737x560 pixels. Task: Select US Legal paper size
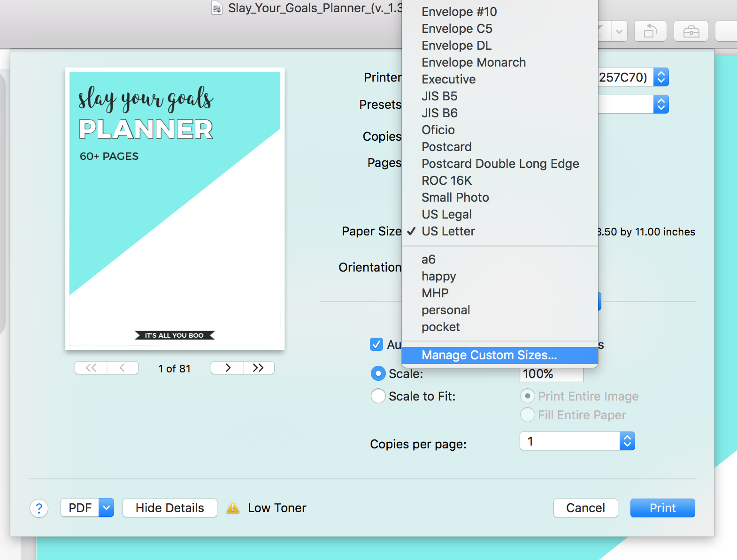point(446,215)
